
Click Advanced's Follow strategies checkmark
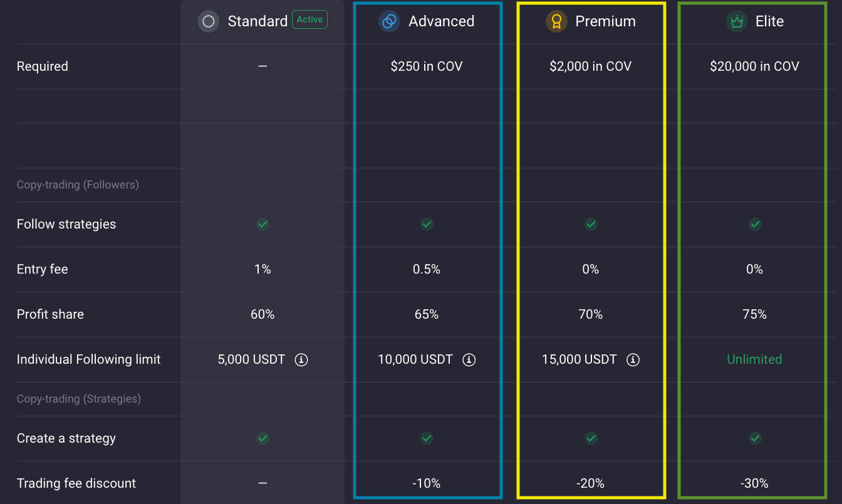[x=427, y=224]
